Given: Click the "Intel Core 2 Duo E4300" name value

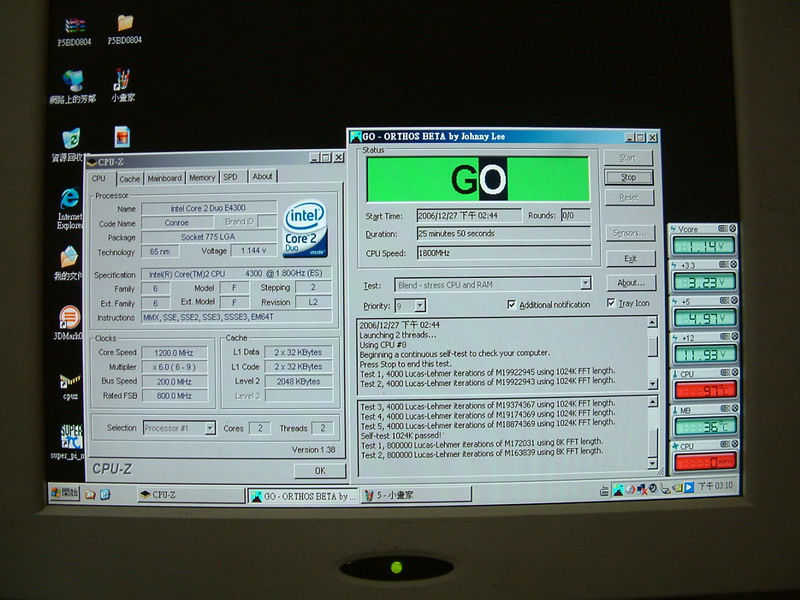Looking at the screenshot, I should click(x=209, y=208).
